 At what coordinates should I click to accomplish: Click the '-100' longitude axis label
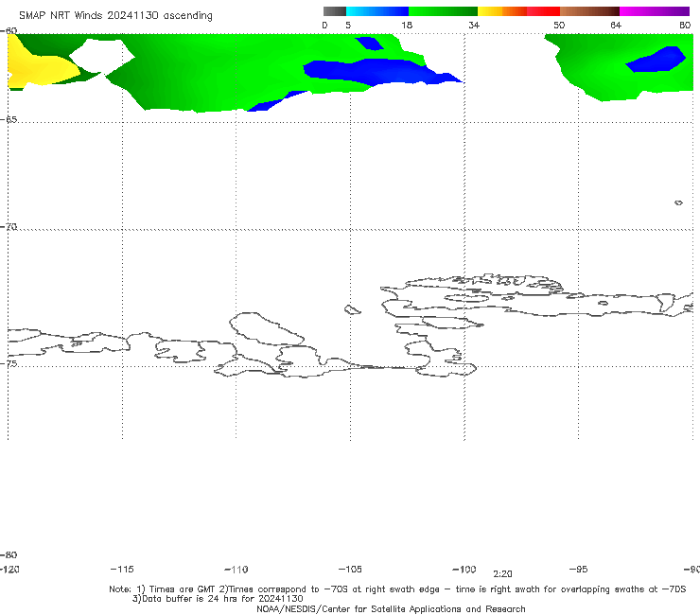pyautogui.click(x=464, y=570)
